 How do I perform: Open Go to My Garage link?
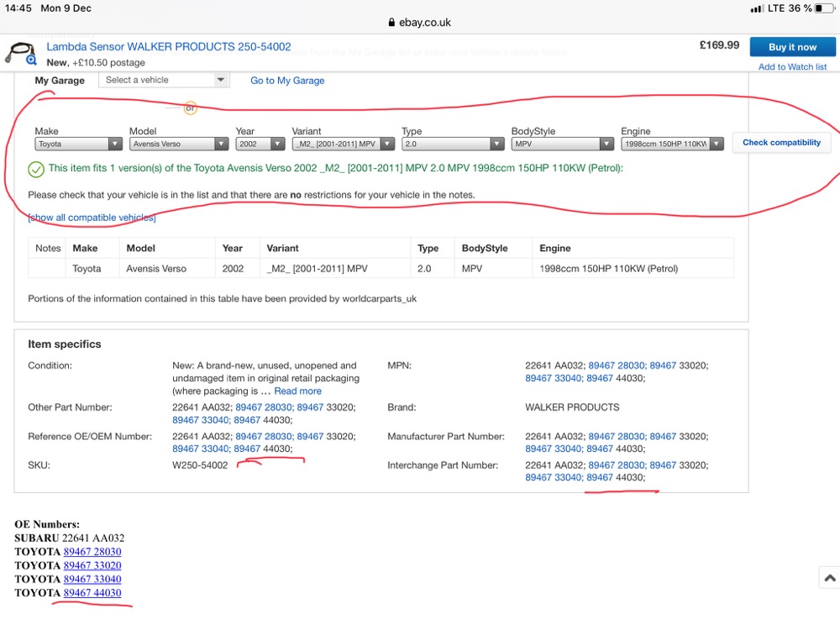[287, 81]
